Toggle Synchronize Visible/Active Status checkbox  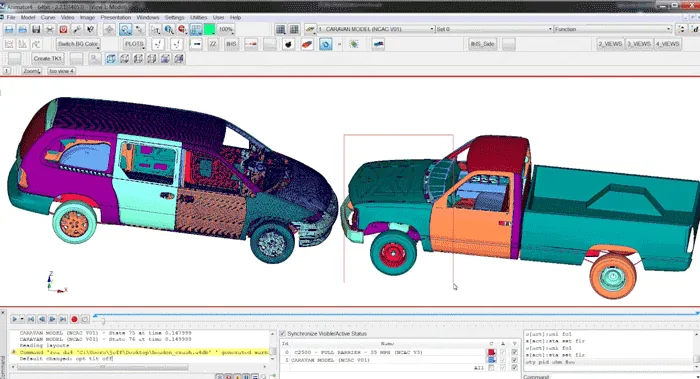[x=283, y=333]
